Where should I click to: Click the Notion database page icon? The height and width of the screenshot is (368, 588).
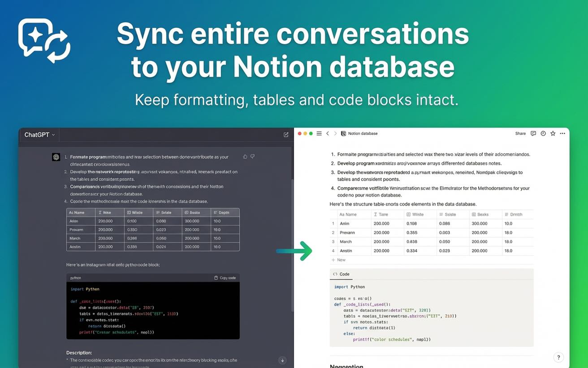(x=344, y=133)
